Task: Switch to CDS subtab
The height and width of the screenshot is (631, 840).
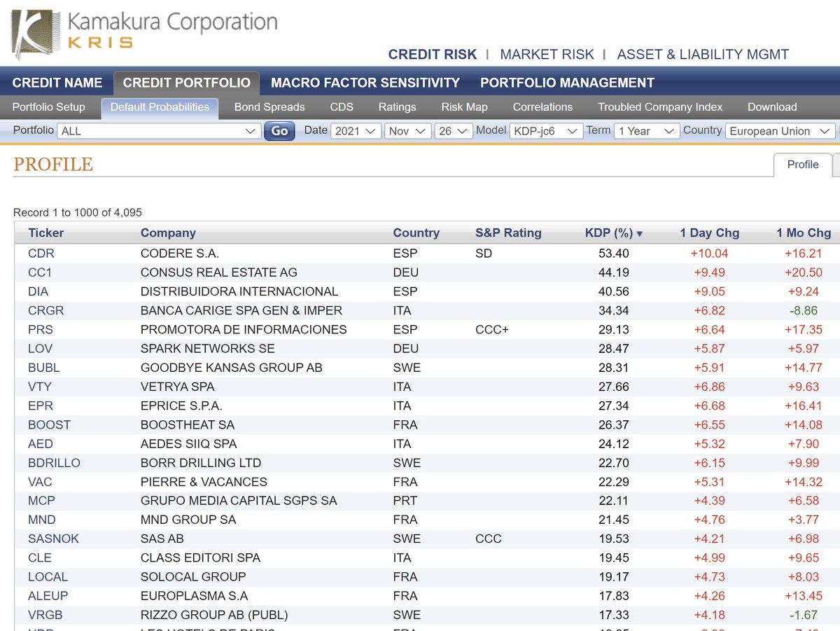Action: [x=342, y=107]
